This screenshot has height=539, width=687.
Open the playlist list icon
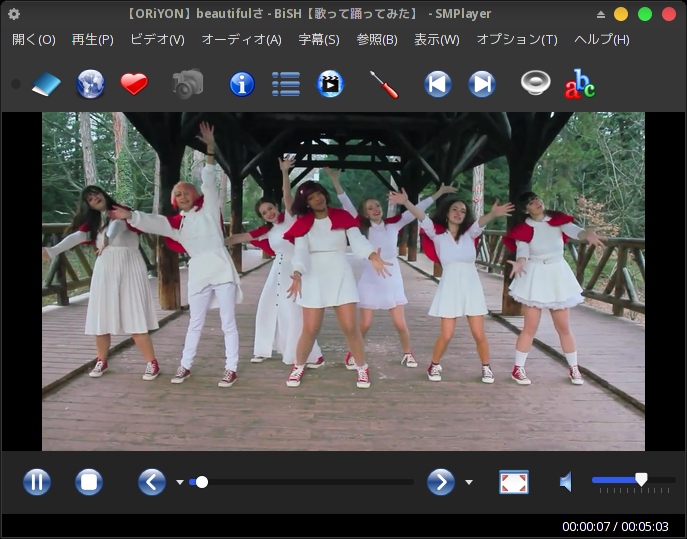tap(286, 84)
